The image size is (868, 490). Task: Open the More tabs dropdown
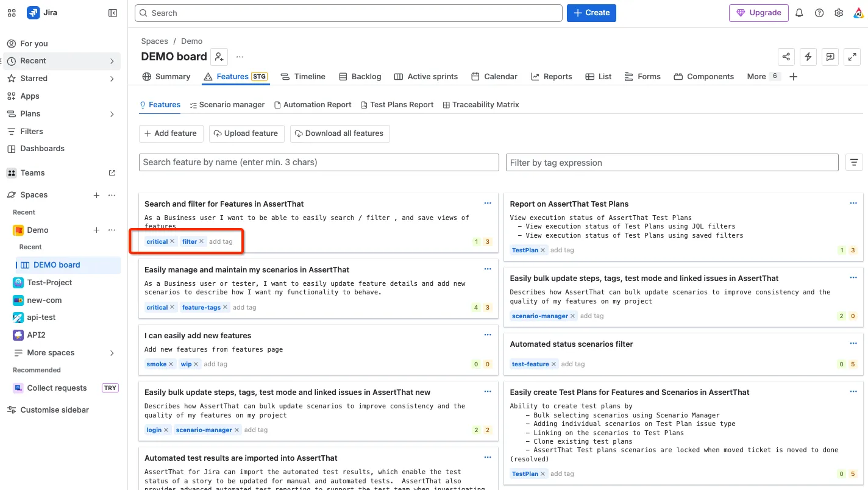(763, 76)
